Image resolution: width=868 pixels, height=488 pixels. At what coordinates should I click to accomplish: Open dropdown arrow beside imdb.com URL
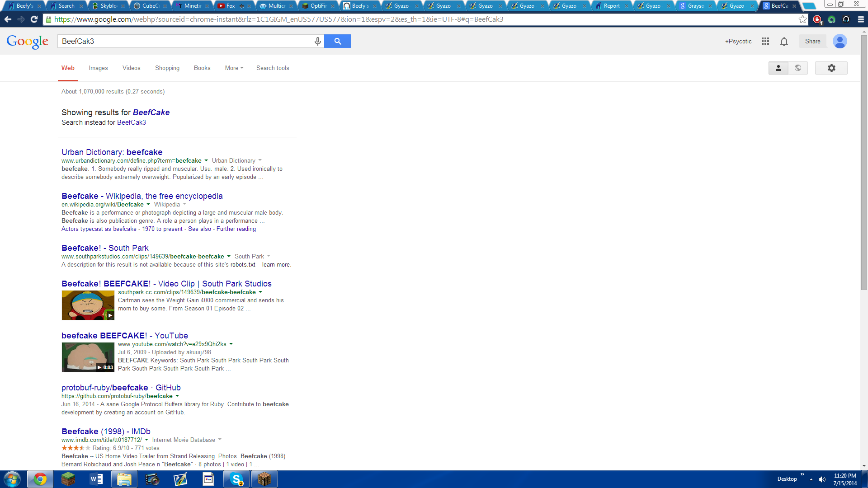(146, 440)
